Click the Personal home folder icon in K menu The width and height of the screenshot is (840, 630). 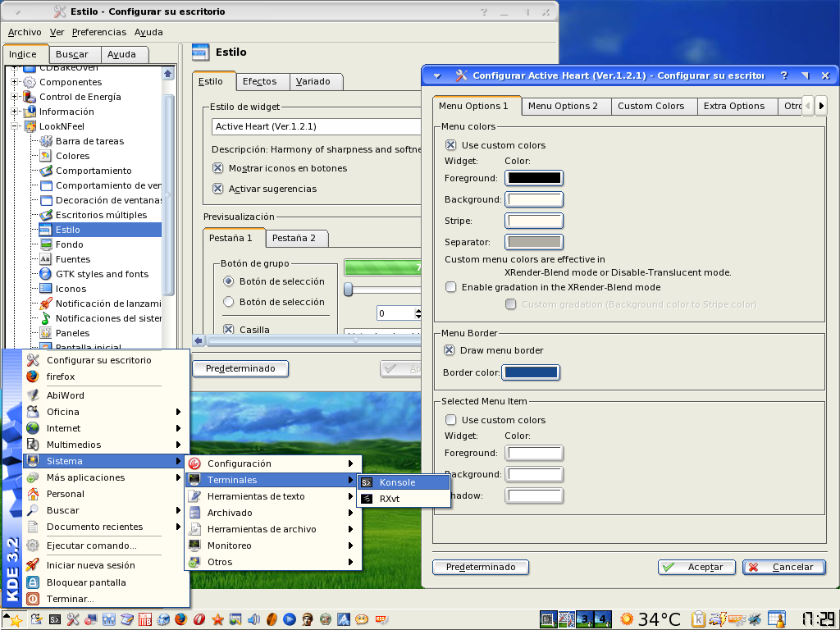click(33, 494)
